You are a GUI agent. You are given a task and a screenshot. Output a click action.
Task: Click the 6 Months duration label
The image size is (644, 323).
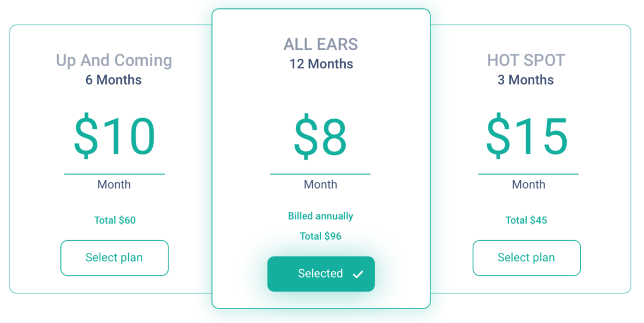point(114,80)
